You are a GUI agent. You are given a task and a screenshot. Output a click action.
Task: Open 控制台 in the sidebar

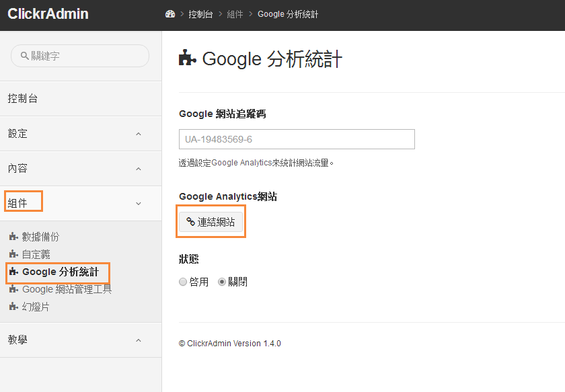81,99
